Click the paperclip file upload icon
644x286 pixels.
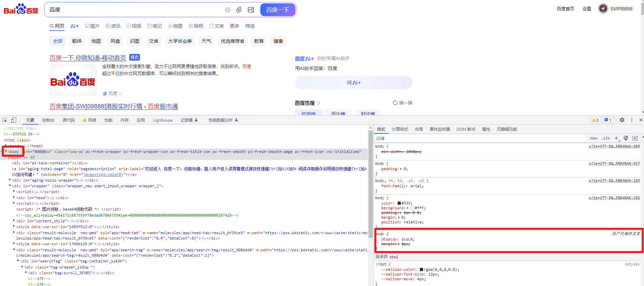[239, 10]
